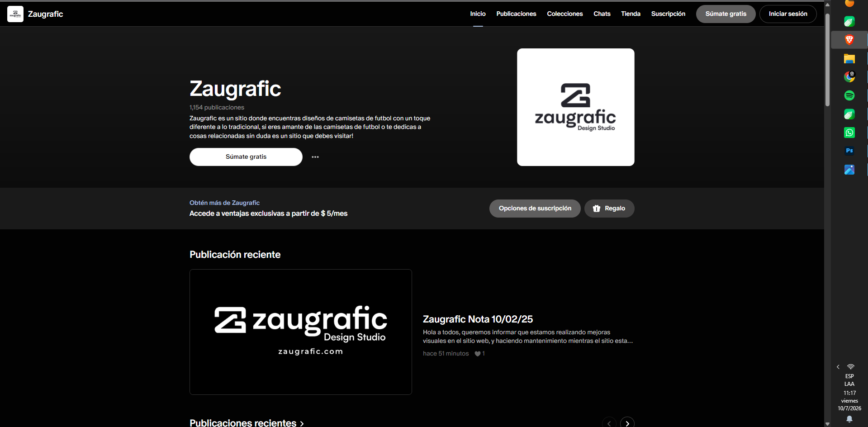This screenshot has width=868, height=427.
Task: Open the three-dot more options menu
Action: click(x=315, y=157)
